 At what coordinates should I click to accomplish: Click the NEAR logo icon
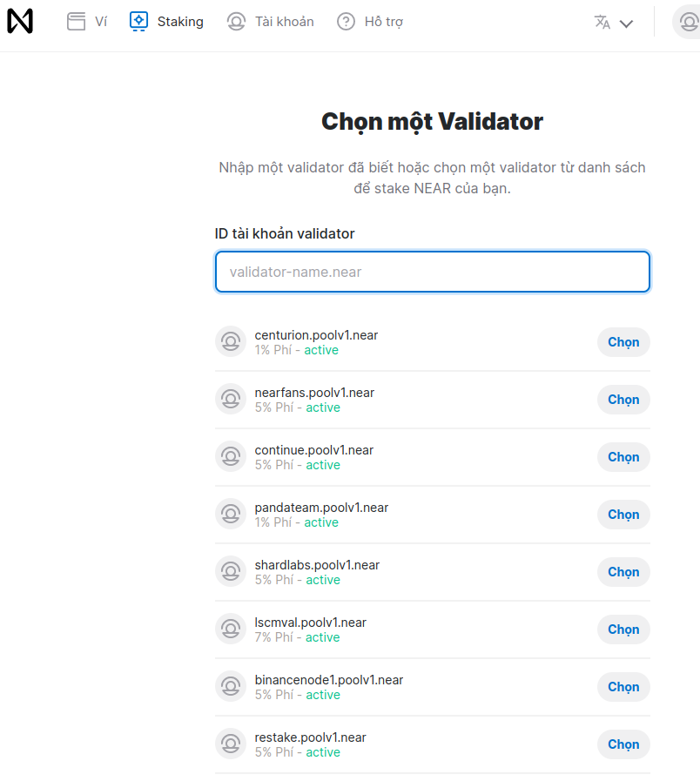point(20,22)
